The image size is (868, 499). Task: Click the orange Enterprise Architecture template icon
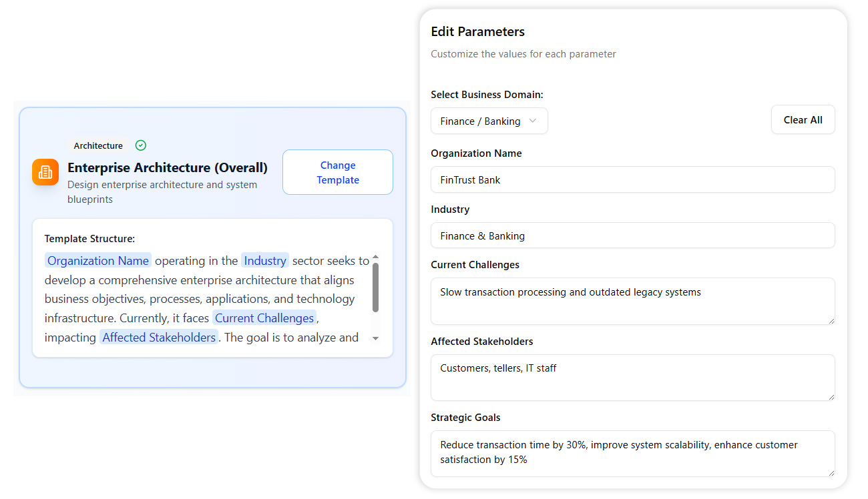[x=45, y=172]
